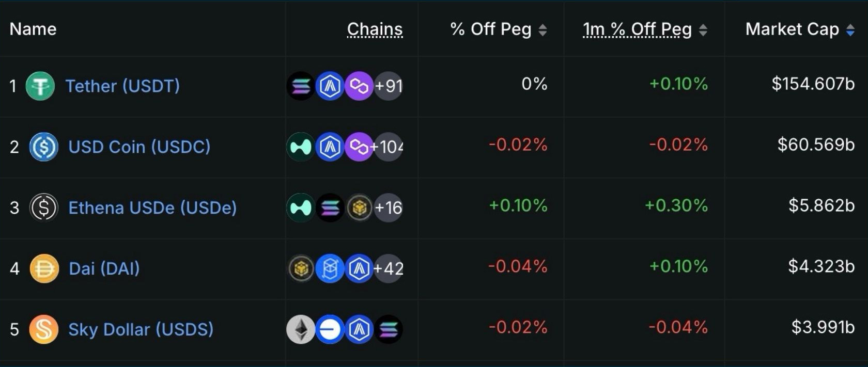Open the Sky Dollar (USDS) link
This screenshot has height=367, width=868.
[141, 329]
